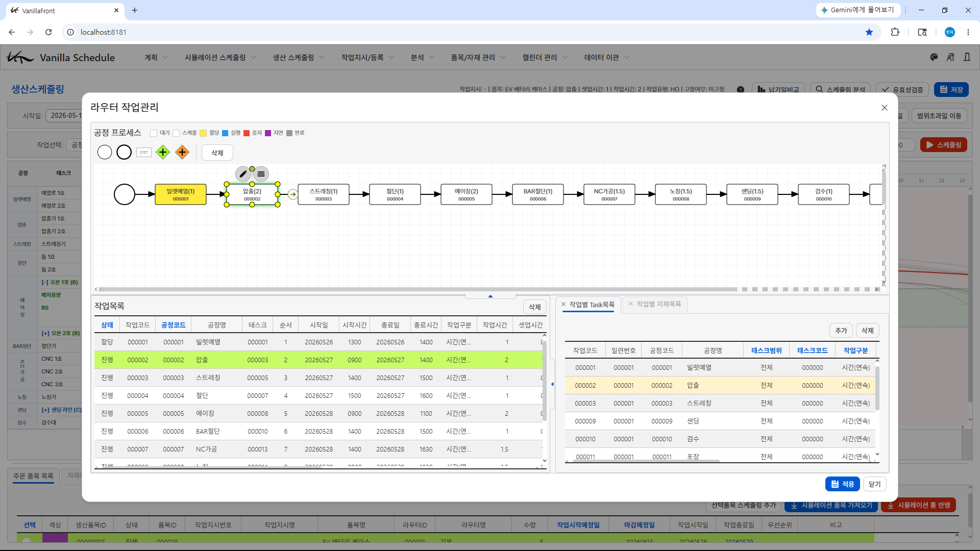The height and width of the screenshot is (551, 980).
Task: Click the arrow connector handle beside the 압출 node
Action: (293, 194)
